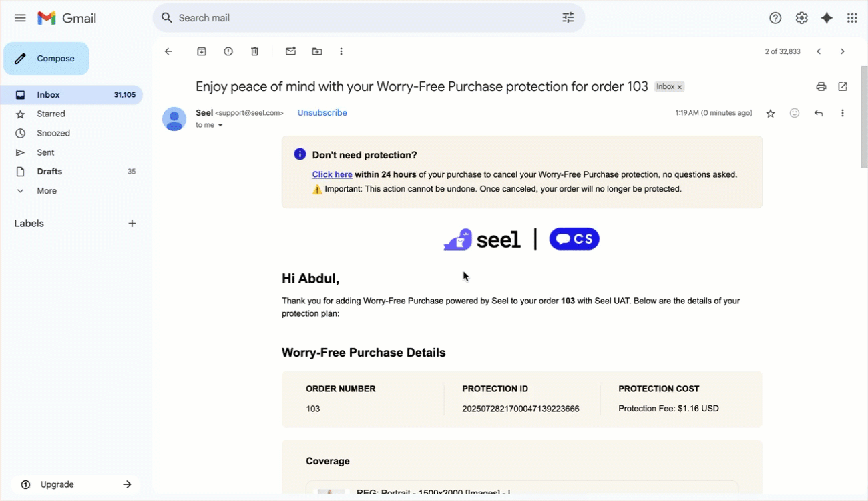The width and height of the screenshot is (868, 501).
Task: Mark the email as unread
Action: (x=290, y=51)
